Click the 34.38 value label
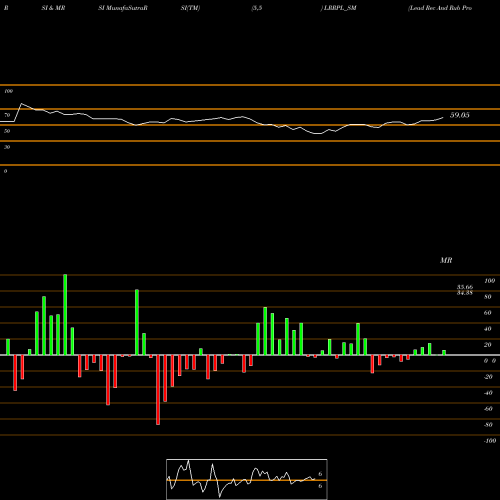Image resolution: width=500 pixels, height=500 pixels. [465, 293]
